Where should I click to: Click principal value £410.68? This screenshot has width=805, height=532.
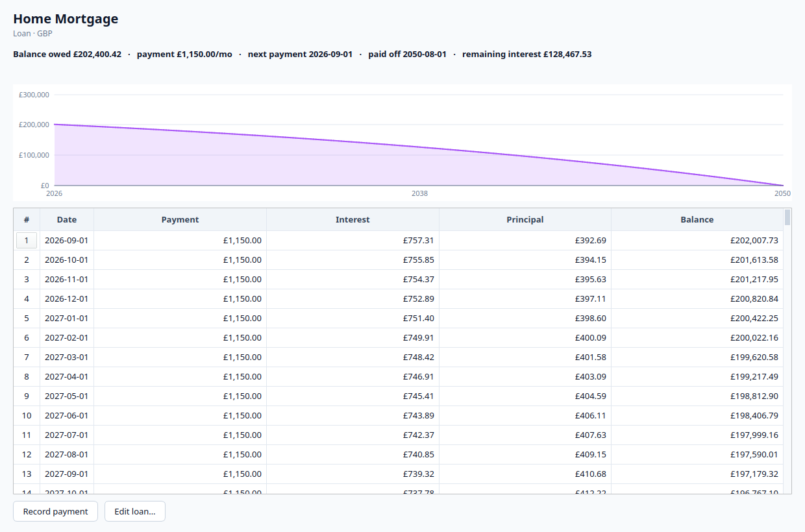click(591, 474)
